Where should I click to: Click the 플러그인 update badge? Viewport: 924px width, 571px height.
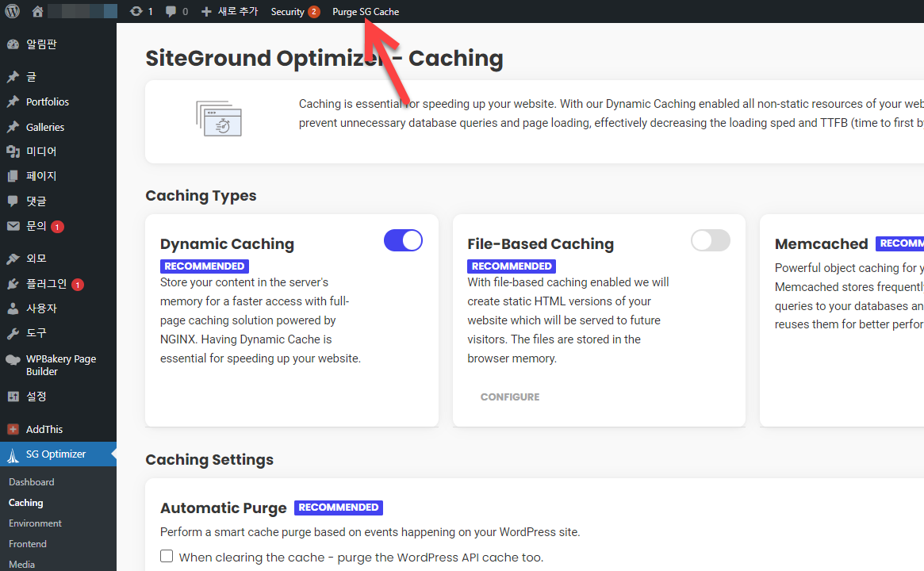[x=77, y=285]
